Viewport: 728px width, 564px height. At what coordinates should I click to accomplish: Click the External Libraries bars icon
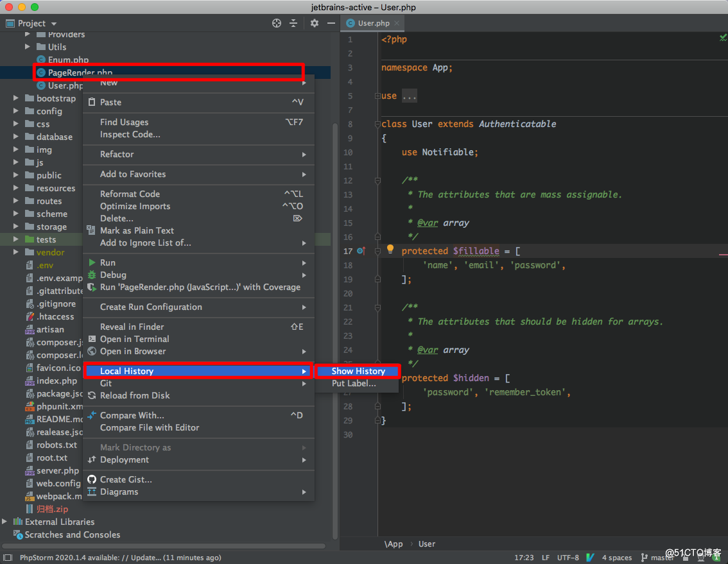click(x=17, y=522)
